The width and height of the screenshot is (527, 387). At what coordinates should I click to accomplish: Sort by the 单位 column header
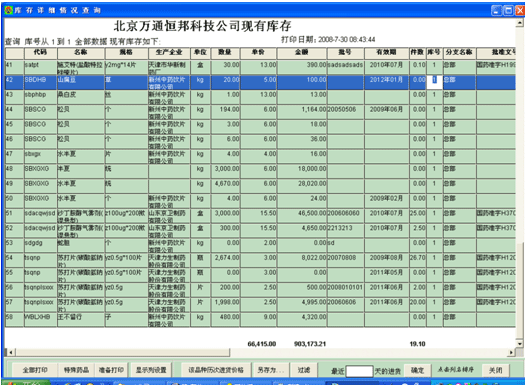[x=200, y=52]
